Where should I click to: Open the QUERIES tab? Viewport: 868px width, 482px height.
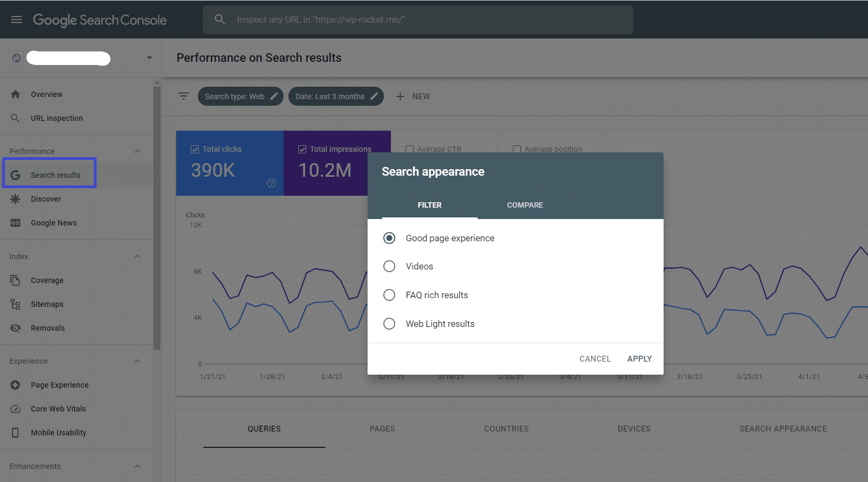click(264, 429)
